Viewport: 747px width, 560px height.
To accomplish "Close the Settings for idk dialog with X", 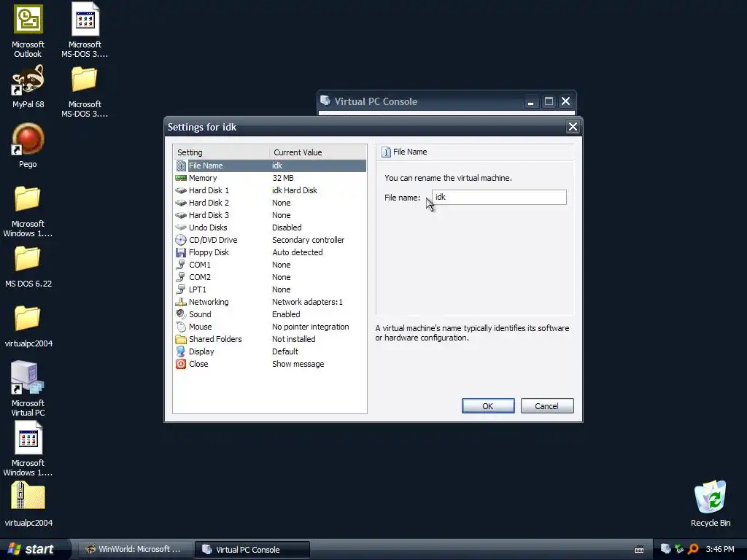I will [x=573, y=127].
